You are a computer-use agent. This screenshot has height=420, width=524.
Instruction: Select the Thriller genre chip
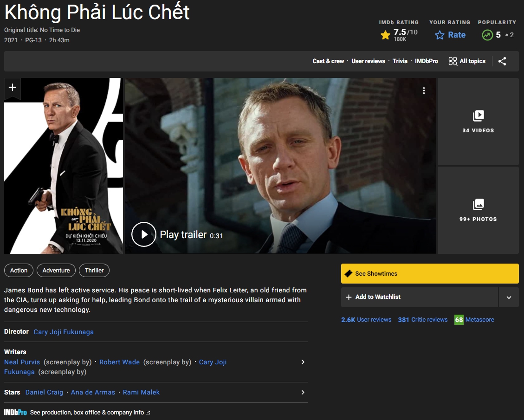[x=94, y=270]
